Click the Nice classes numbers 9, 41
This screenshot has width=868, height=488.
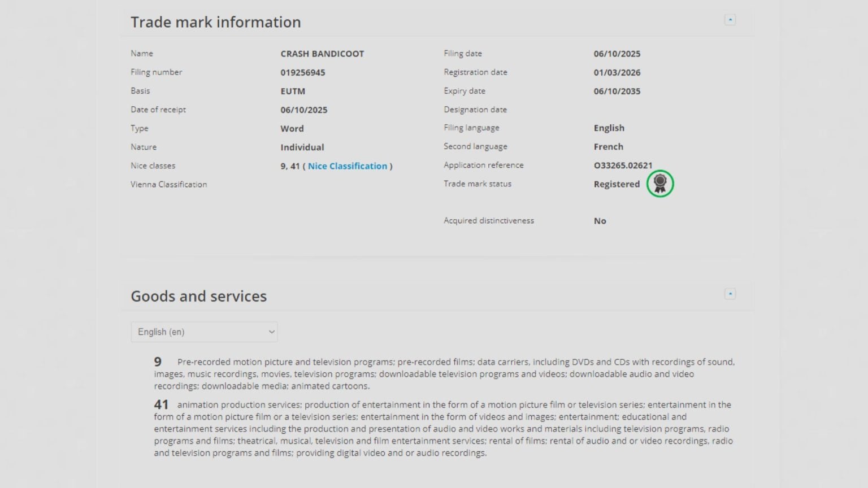290,166
